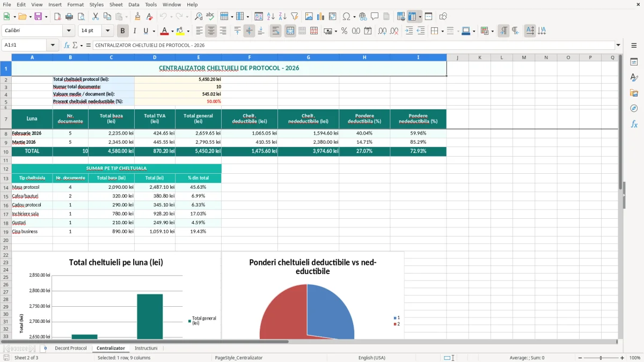Viewport: 644px width, 362px height.
Task: Click the zoom slider in status bar
Action: coord(601,358)
